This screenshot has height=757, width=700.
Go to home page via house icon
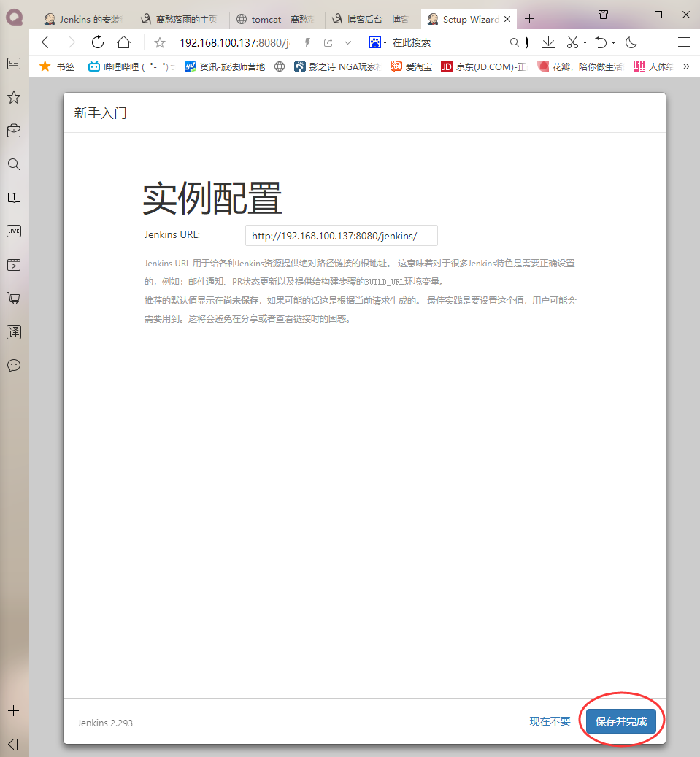123,42
